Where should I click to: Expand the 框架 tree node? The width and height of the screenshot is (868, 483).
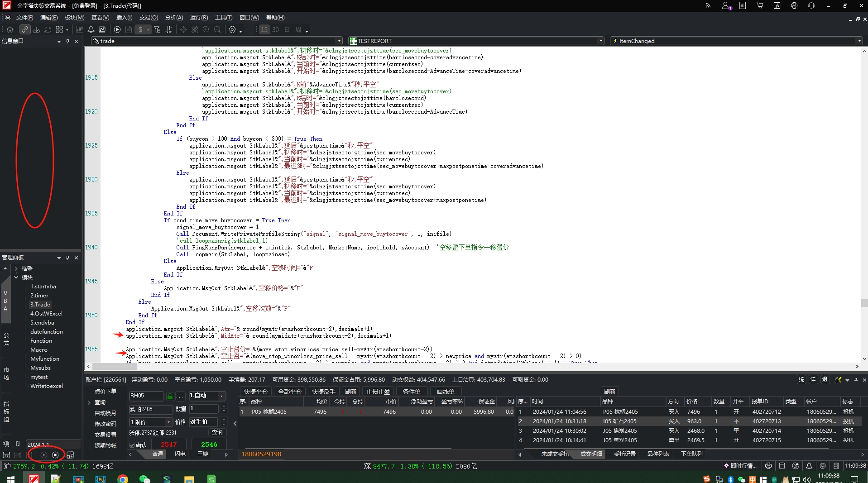[16, 268]
